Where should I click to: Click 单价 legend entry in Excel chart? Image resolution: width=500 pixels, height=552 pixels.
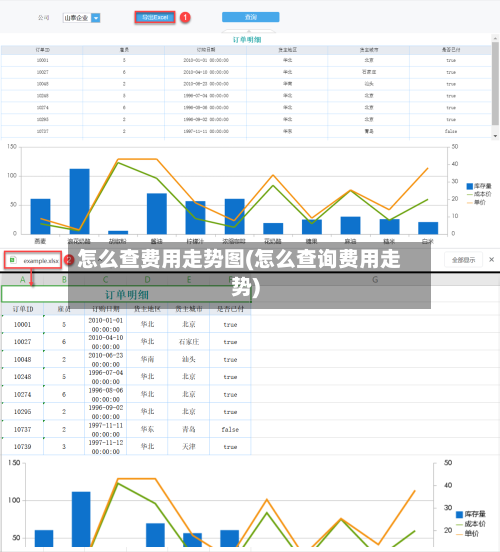click(468, 534)
